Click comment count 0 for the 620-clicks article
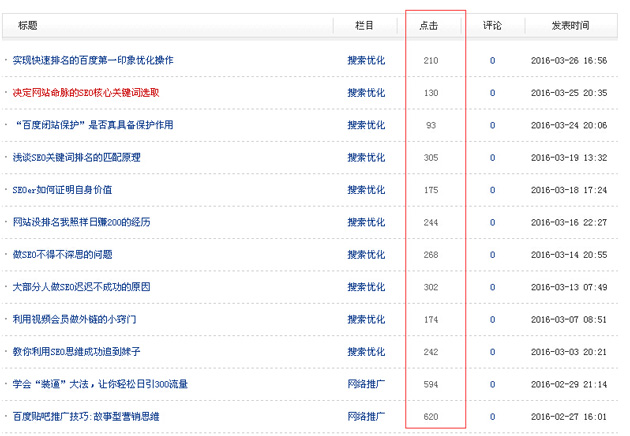 tap(492, 416)
